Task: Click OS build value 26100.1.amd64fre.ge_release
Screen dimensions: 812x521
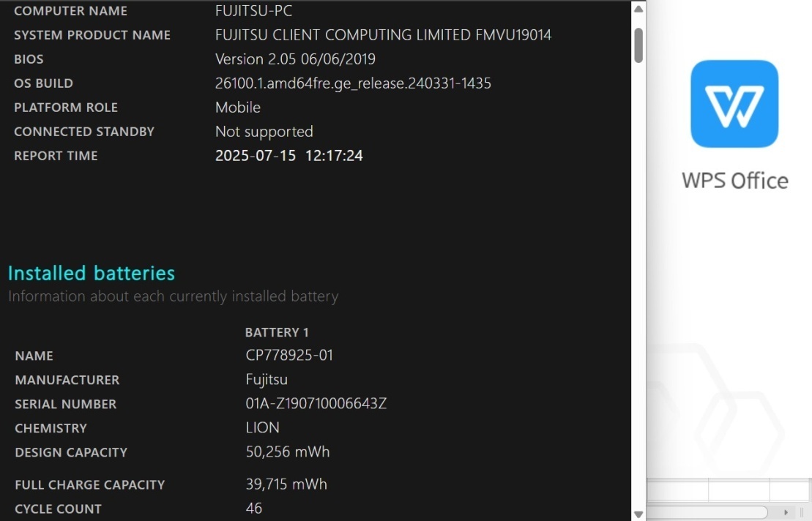Action: tap(353, 83)
